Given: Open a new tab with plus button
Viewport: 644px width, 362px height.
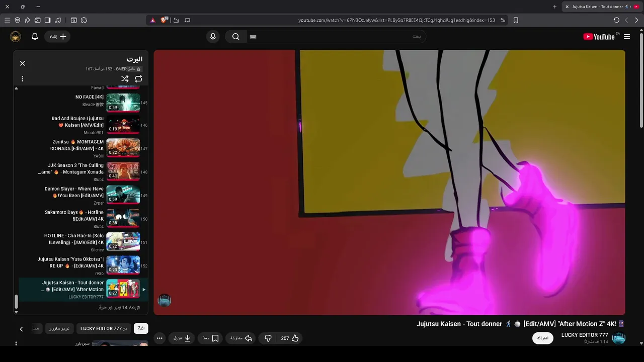Looking at the screenshot, I should click(x=554, y=7).
